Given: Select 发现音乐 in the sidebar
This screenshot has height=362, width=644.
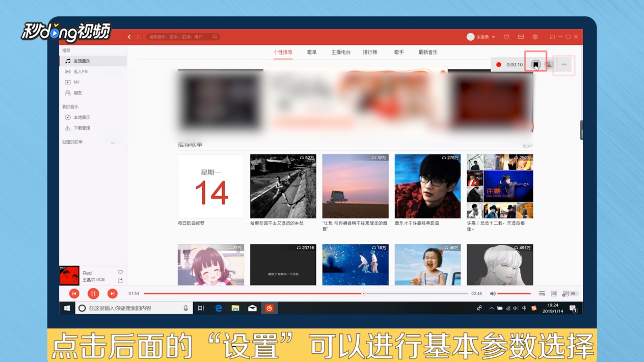Looking at the screenshot, I should click(x=93, y=61).
